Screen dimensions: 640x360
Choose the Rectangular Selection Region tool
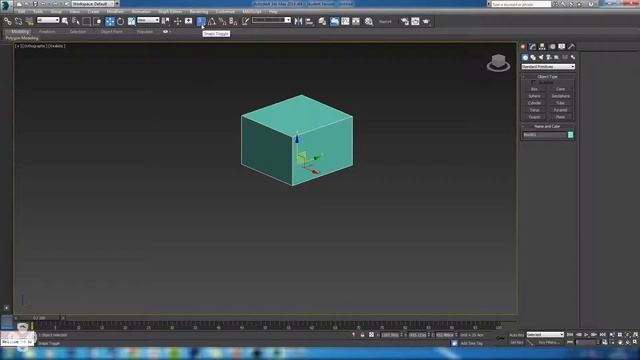click(87, 21)
